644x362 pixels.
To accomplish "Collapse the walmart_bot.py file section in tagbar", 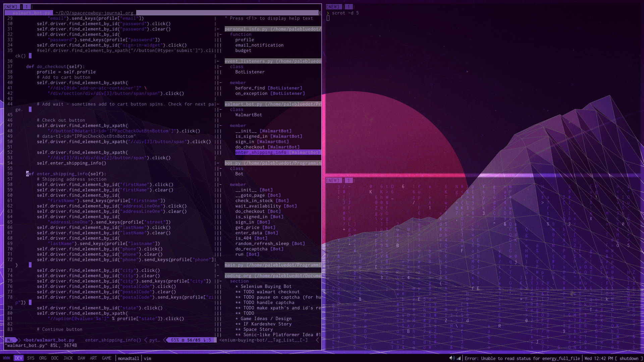I will [218, 104].
